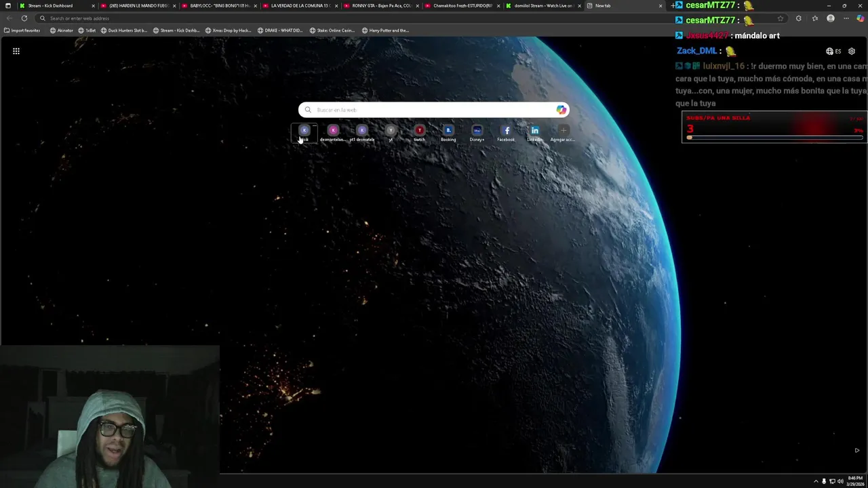Switch to RONNY GTA tab

coord(382,5)
